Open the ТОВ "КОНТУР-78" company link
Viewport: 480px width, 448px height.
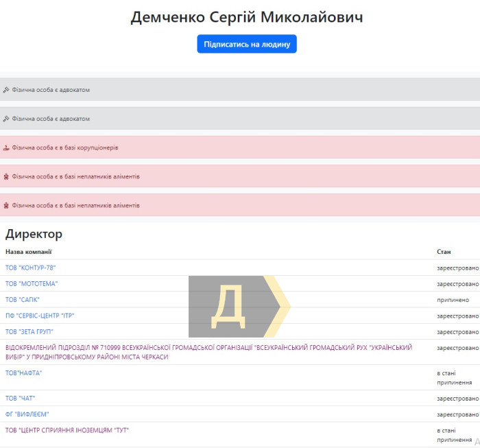(x=30, y=268)
